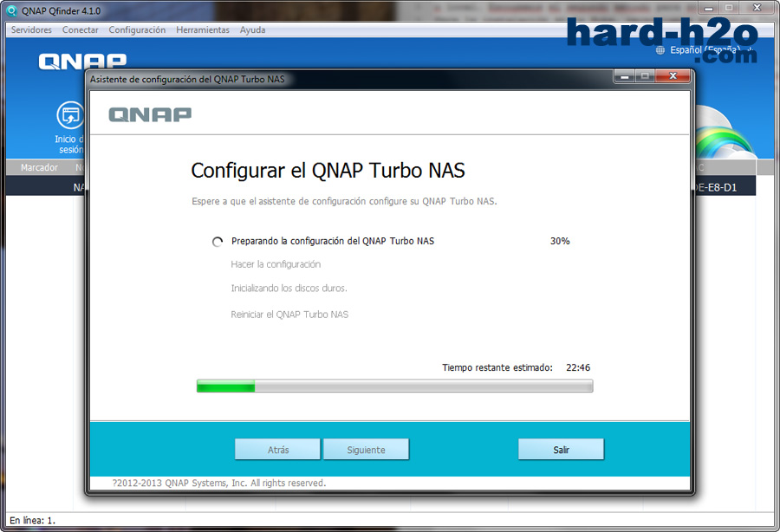Click the 'Preparando la configuración del QNAP Turbo NAS' step
Image resolution: width=780 pixels, height=532 pixels.
[333, 241]
